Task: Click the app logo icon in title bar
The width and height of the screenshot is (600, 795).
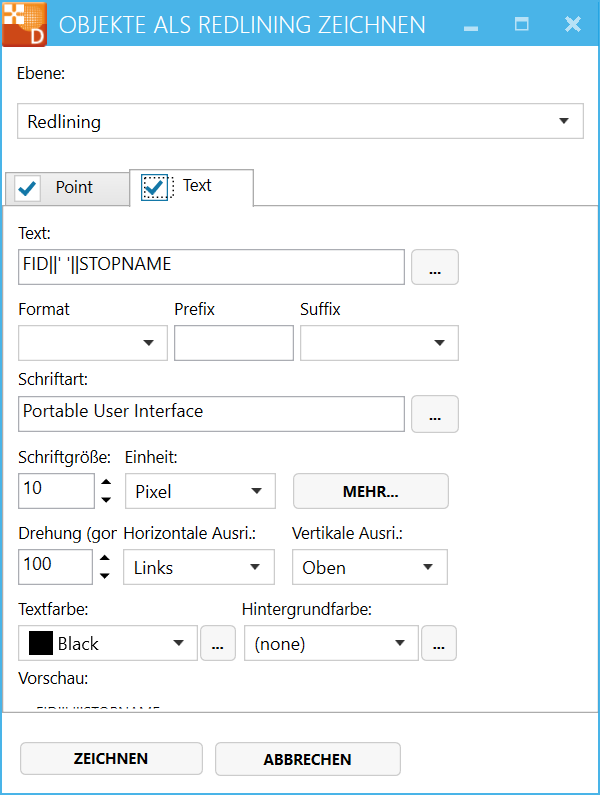Action: [x=24, y=24]
